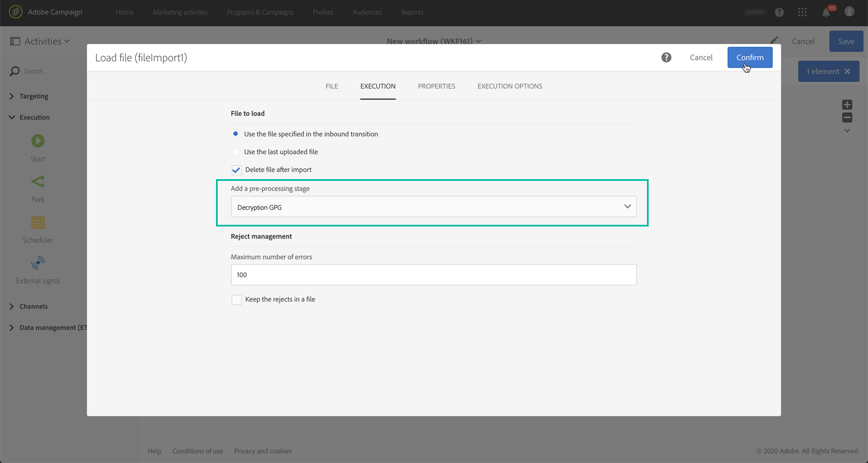The image size is (868, 463).
Task: Open the user profile avatar
Action: (x=849, y=12)
